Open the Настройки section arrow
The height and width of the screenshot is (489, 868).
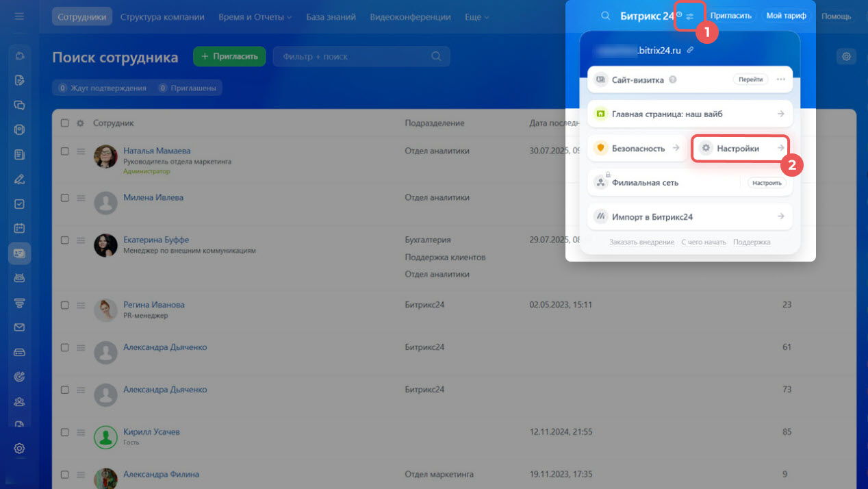pos(780,148)
